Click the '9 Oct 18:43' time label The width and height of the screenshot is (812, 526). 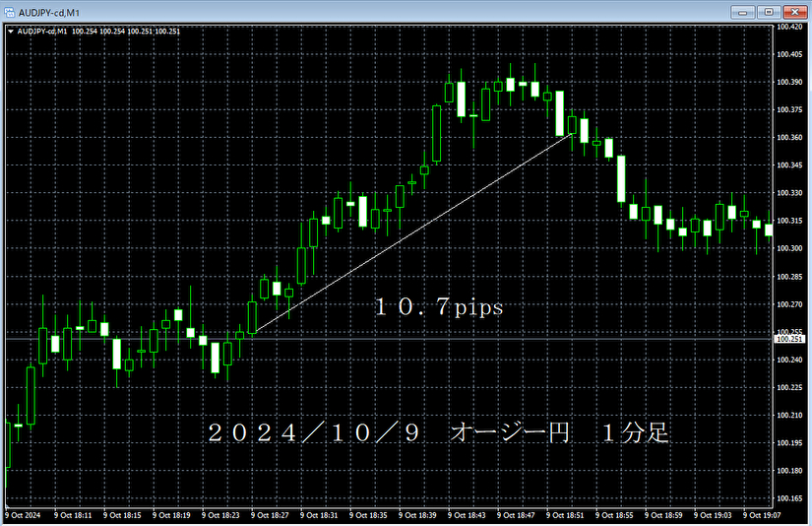(x=467, y=515)
